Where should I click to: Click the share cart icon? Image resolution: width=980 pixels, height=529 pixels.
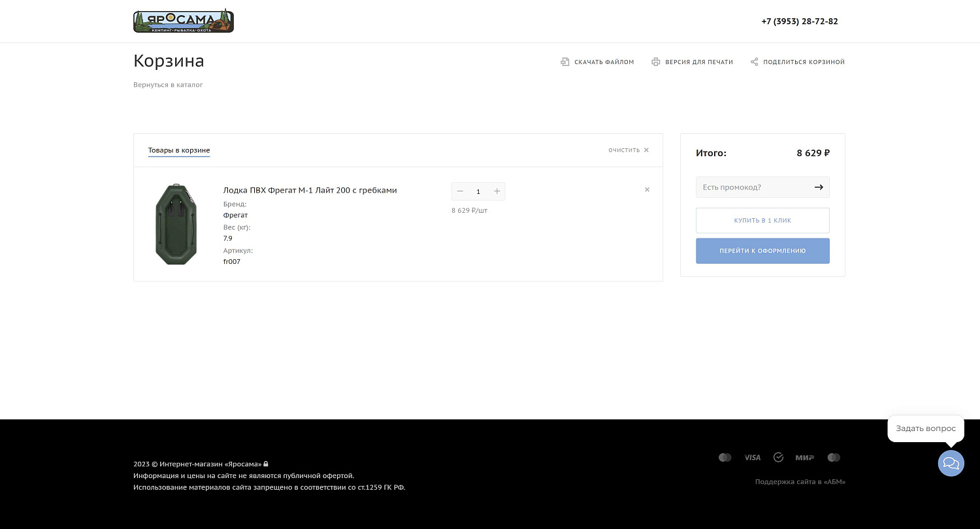pos(755,62)
